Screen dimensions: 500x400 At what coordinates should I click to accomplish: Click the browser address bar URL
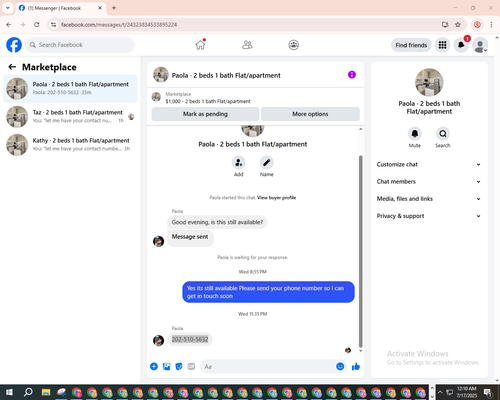click(119, 25)
